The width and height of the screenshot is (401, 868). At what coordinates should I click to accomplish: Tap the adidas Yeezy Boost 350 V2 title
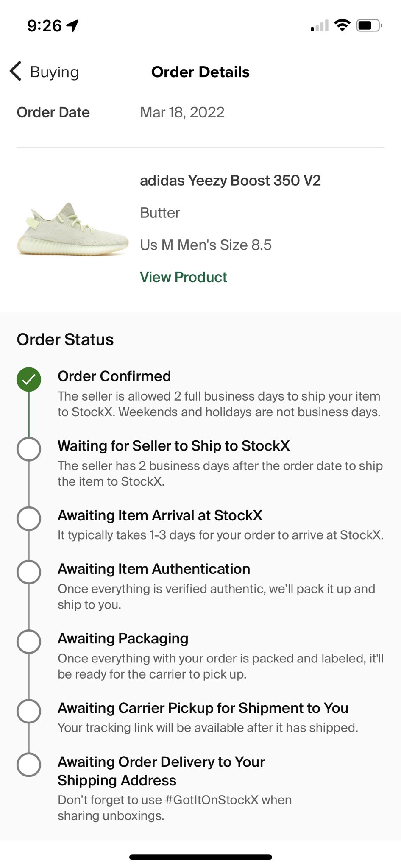[x=230, y=181]
